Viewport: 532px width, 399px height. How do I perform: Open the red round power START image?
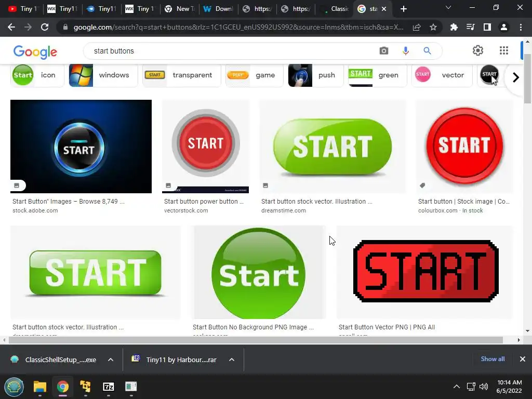pos(206,146)
